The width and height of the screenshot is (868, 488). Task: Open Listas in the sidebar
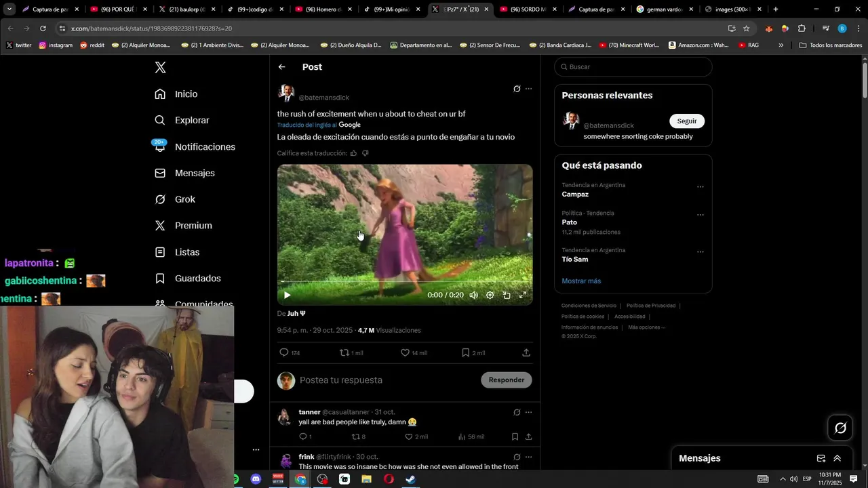(177, 252)
